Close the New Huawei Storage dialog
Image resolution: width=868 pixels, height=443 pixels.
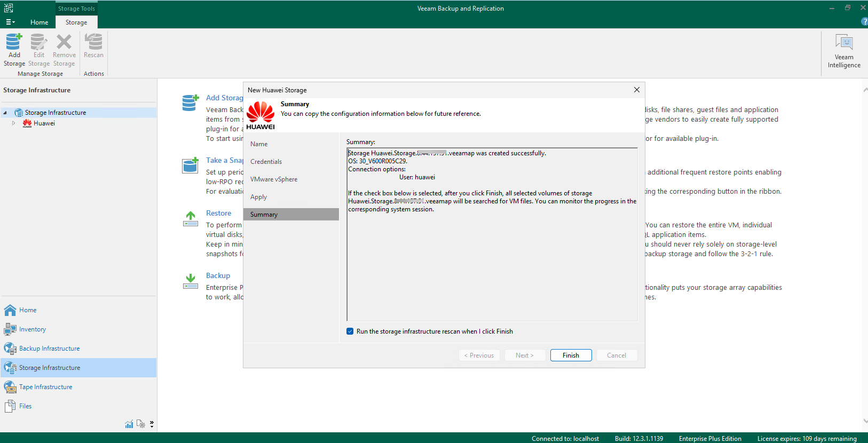tap(637, 90)
